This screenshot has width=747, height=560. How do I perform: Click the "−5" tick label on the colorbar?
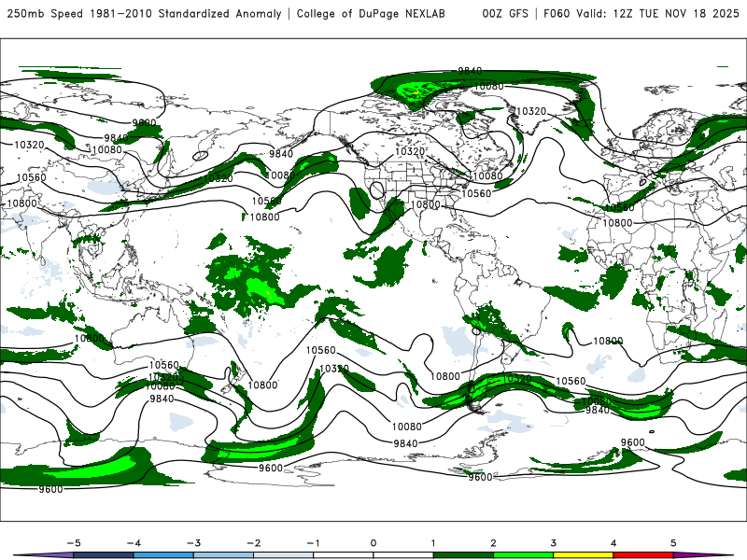[x=74, y=543]
